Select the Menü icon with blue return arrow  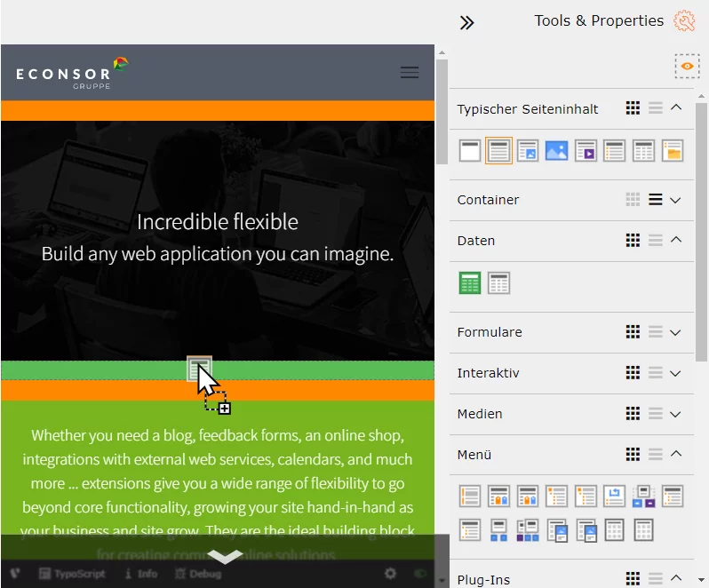pyautogui.click(x=615, y=497)
